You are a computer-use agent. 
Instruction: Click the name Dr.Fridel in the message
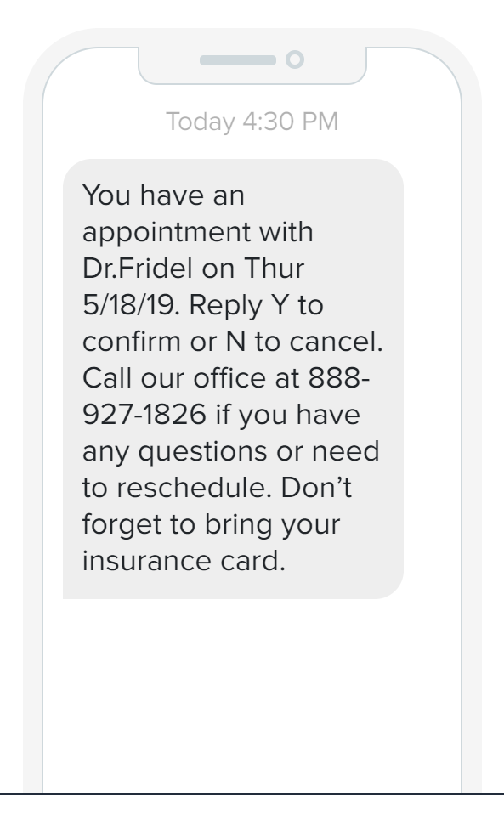(138, 269)
